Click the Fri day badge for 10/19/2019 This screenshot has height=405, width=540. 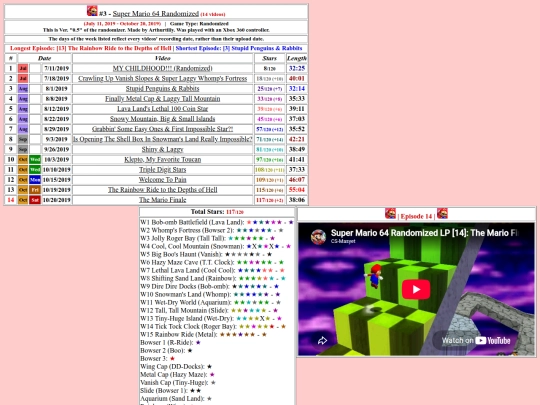(x=35, y=190)
